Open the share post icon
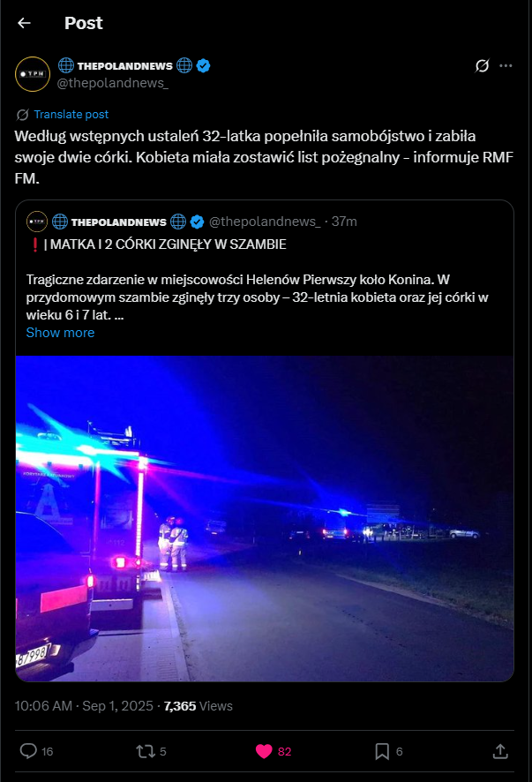532x782 pixels. pos(500,751)
